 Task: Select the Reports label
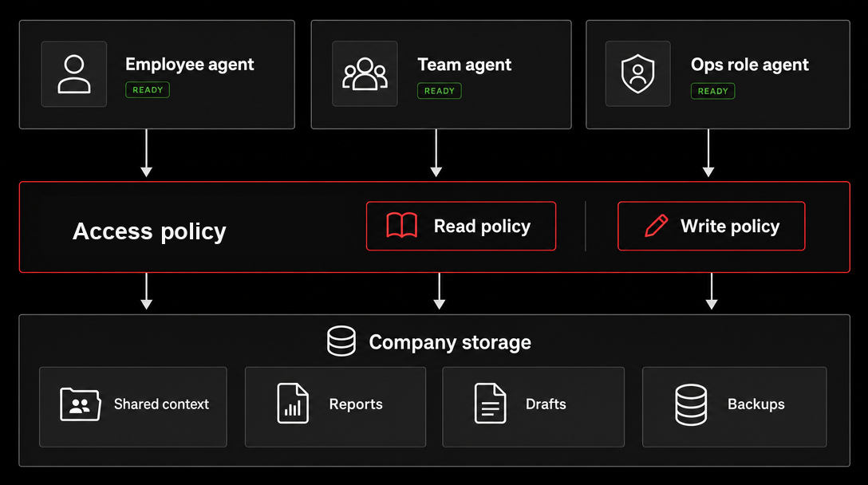point(355,404)
